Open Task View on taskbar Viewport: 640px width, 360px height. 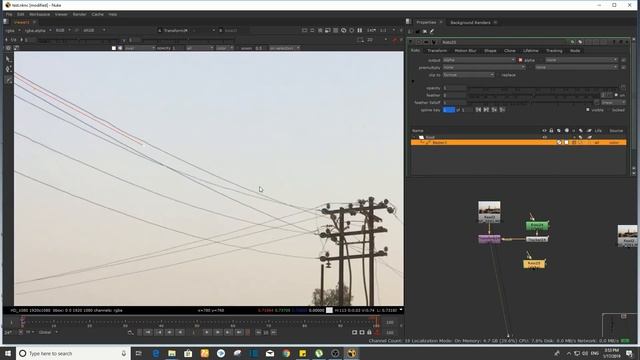(138, 353)
